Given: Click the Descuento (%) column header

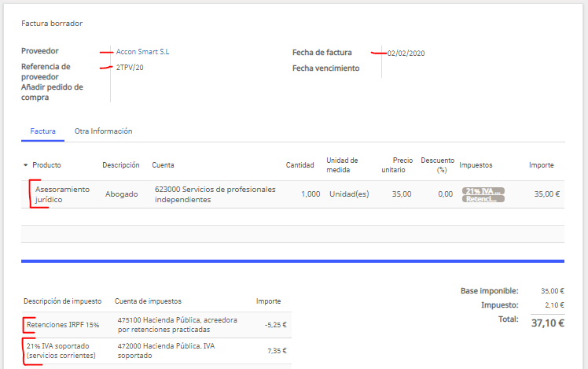Looking at the screenshot, I should point(437,165).
